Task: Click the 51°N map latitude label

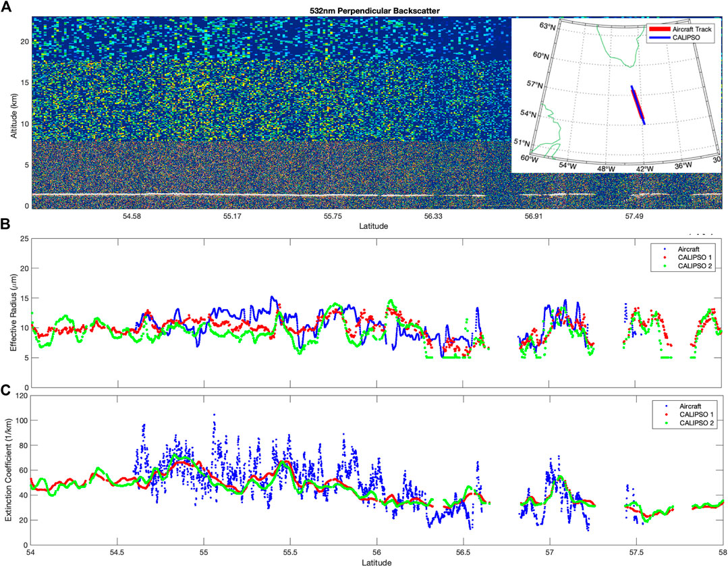Action: 523,143
